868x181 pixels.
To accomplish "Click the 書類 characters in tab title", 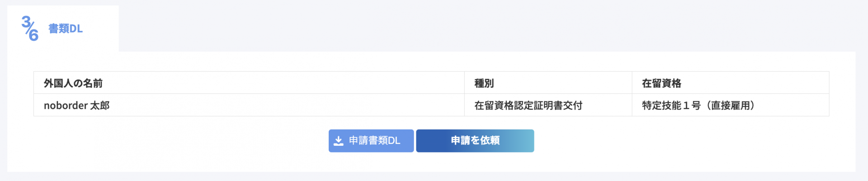I will point(58,29).
